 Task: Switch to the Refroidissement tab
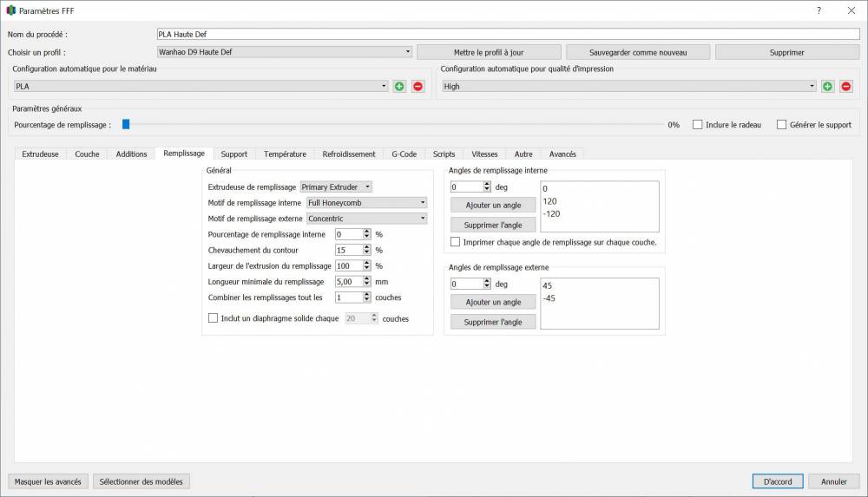point(349,154)
